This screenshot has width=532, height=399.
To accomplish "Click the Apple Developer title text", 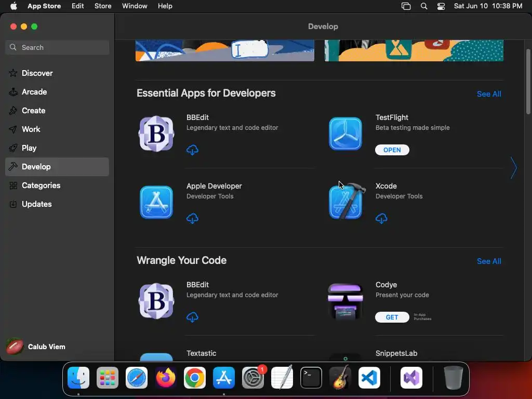I will pos(214,186).
